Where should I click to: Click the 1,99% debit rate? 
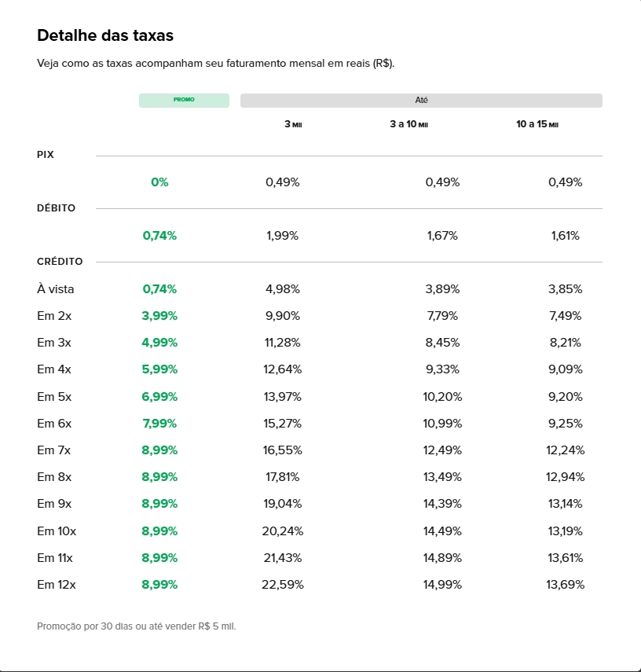[282, 236]
